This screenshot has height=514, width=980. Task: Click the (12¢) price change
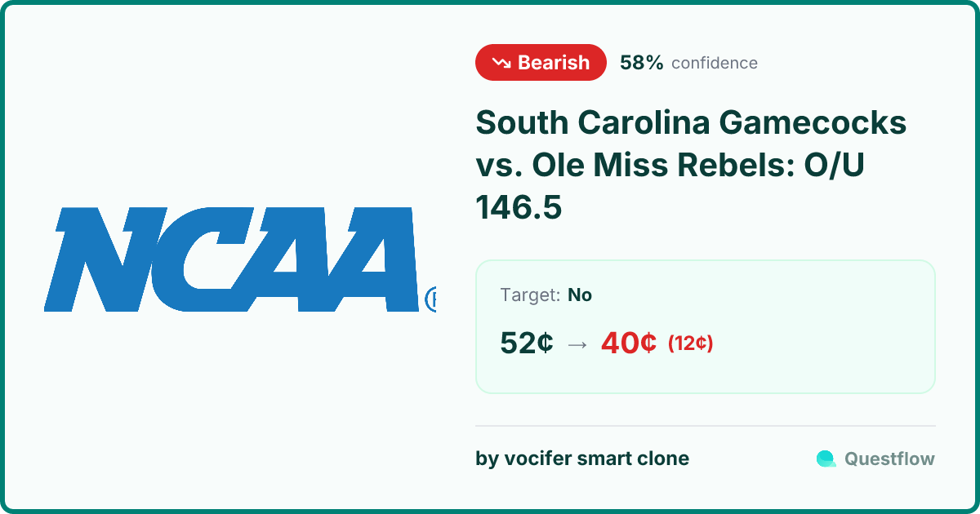pos(691,343)
